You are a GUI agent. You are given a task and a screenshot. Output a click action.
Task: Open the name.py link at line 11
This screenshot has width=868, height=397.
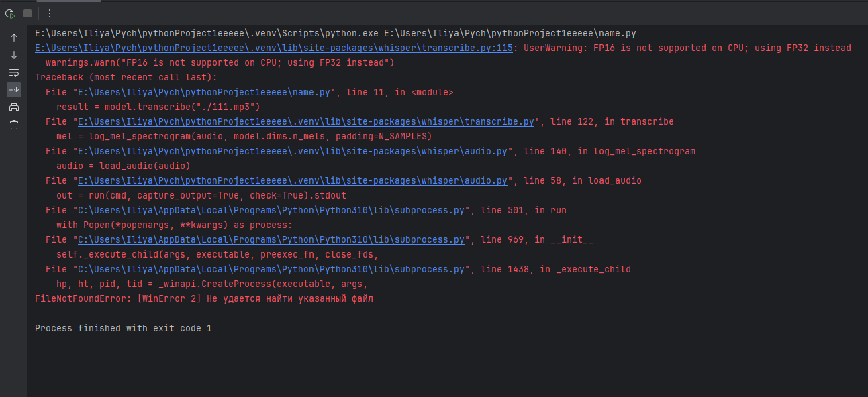[x=204, y=93]
